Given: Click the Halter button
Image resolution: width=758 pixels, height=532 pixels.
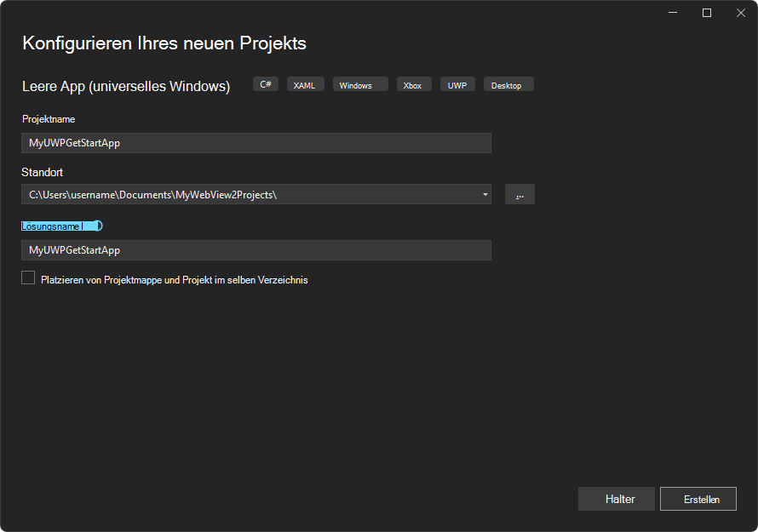Looking at the screenshot, I should pyautogui.click(x=617, y=499).
